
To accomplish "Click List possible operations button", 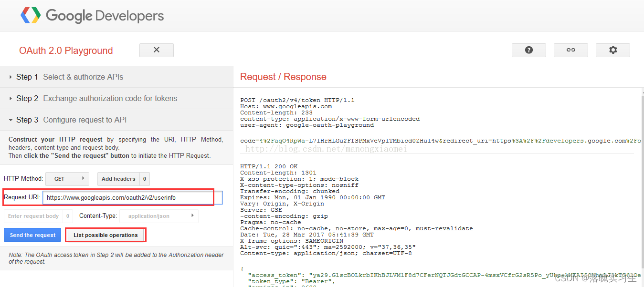I will point(106,235).
